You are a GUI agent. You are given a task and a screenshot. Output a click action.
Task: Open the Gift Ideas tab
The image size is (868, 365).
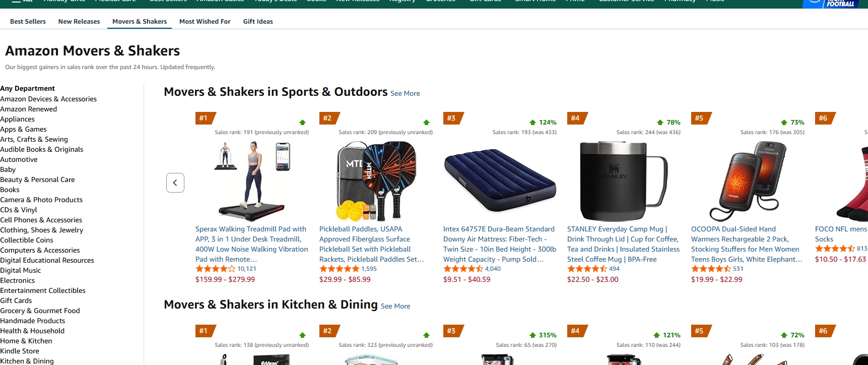[x=258, y=22]
